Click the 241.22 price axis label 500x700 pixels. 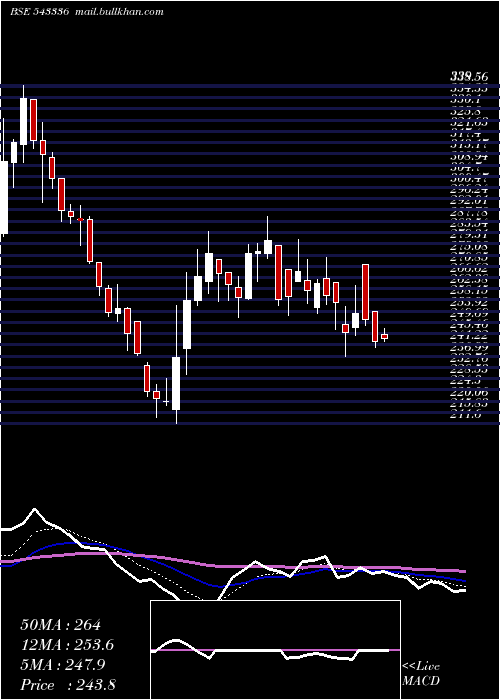pos(468,336)
